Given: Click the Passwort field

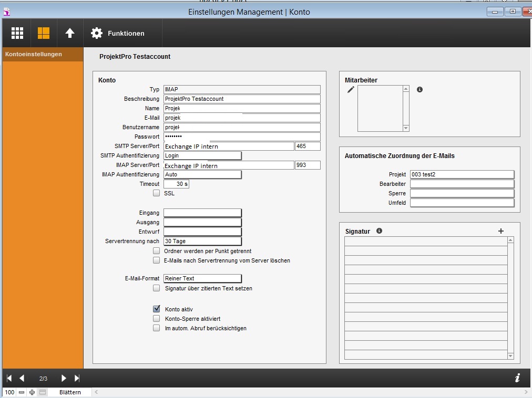Looking at the screenshot, I should click(242, 137).
